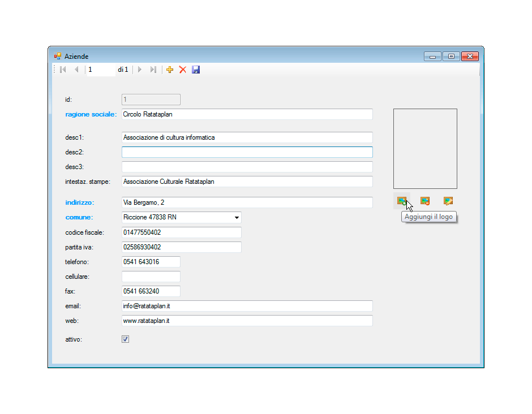Click the record position number field

(101, 70)
